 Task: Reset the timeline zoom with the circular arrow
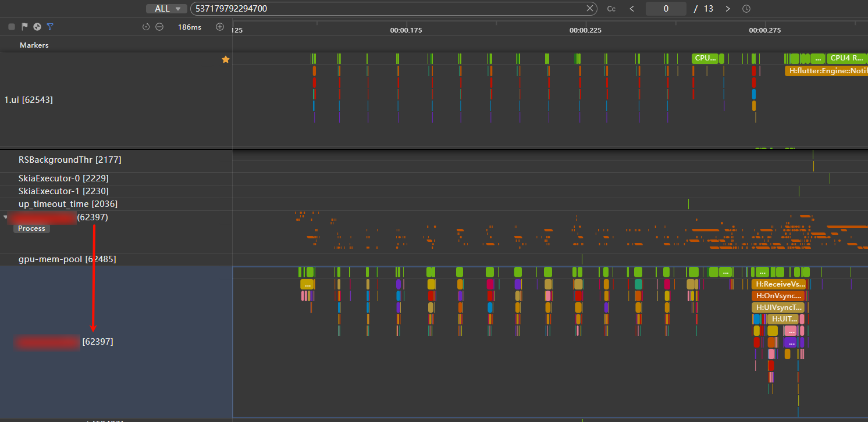146,27
